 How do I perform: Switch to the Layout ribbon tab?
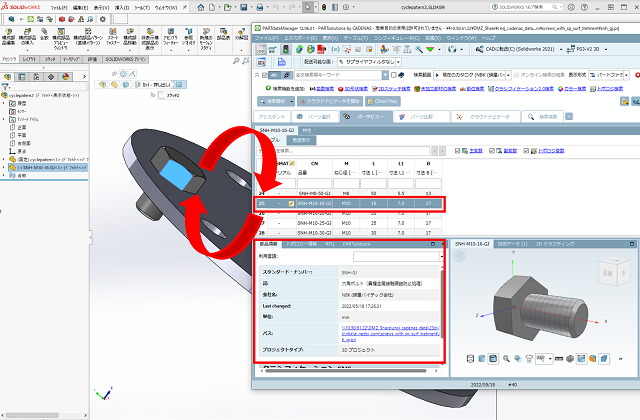pos(29,59)
